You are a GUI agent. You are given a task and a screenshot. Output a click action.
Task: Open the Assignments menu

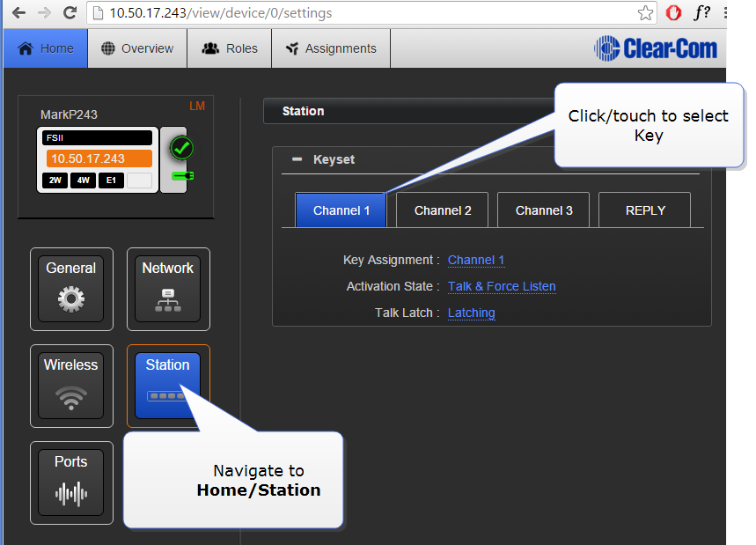point(331,48)
